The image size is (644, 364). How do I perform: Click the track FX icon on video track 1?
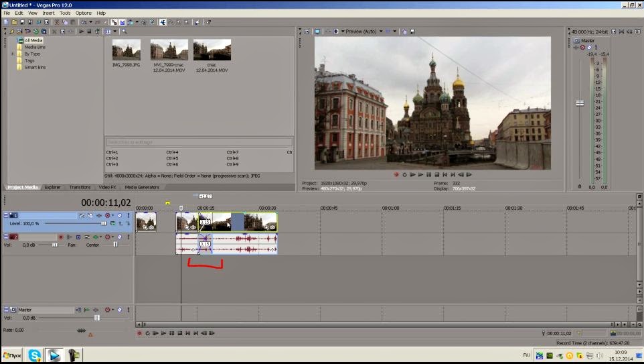[99, 215]
